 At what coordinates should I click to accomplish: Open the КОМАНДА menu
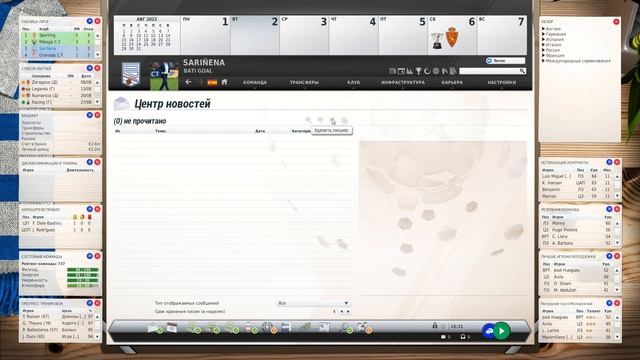(x=255, y=82)
